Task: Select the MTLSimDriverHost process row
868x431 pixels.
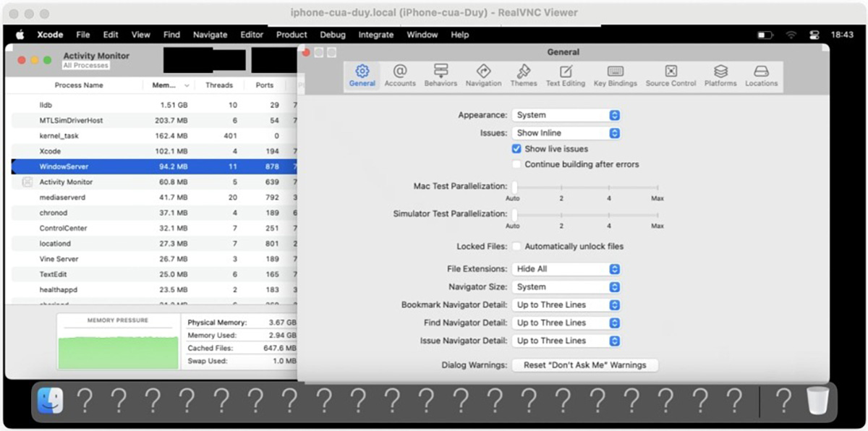Action: coord(155,120)
